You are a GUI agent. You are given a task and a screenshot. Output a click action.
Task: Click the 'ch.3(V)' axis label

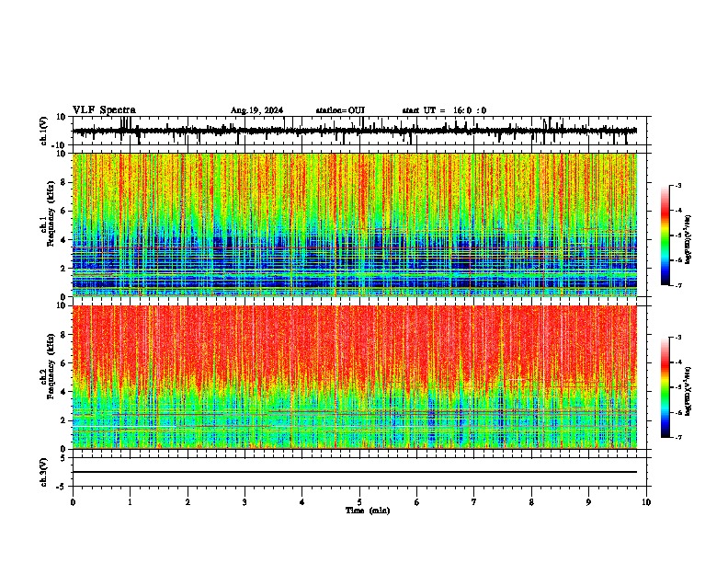click(x=44, y=472)
